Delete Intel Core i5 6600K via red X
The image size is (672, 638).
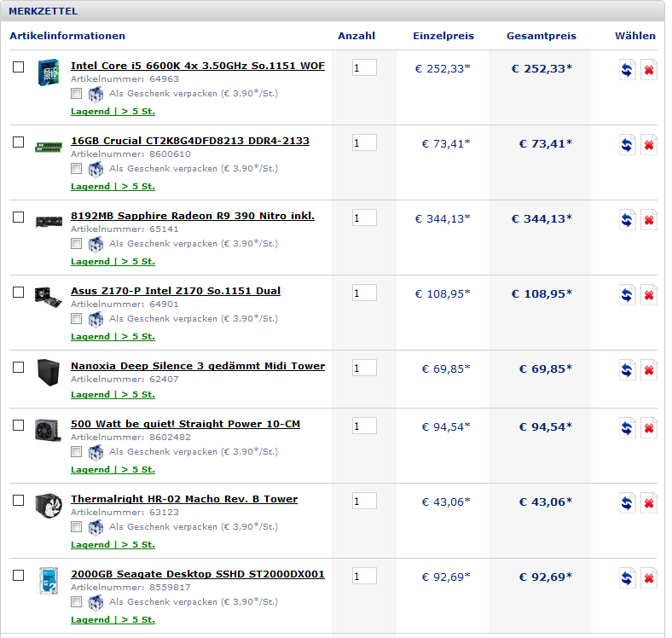tap(649, 69)
